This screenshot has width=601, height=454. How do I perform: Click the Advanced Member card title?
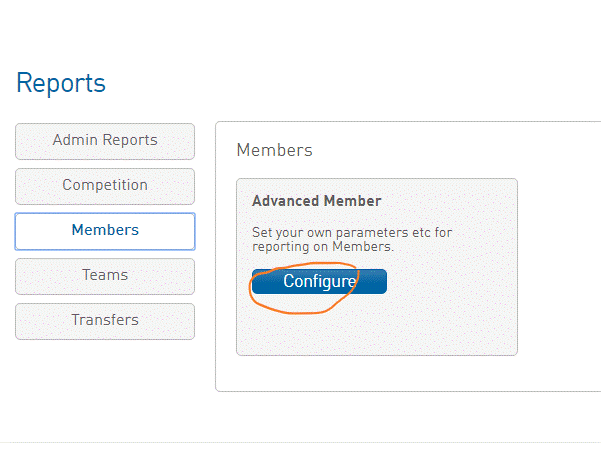pos(316,201)
